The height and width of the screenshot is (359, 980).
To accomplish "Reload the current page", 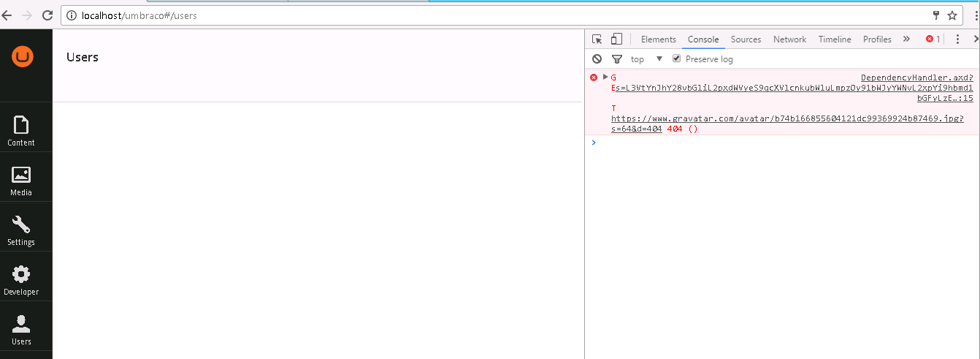I will [47, 15].
